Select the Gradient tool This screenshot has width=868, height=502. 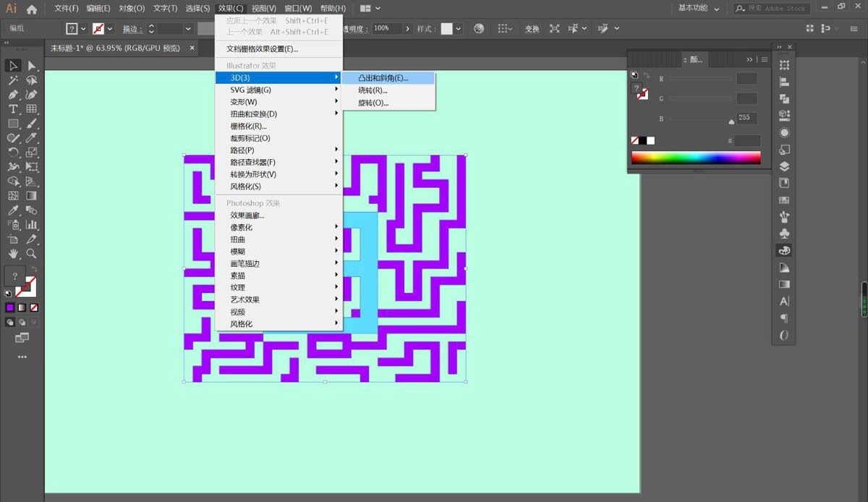[x=30, y=194]
